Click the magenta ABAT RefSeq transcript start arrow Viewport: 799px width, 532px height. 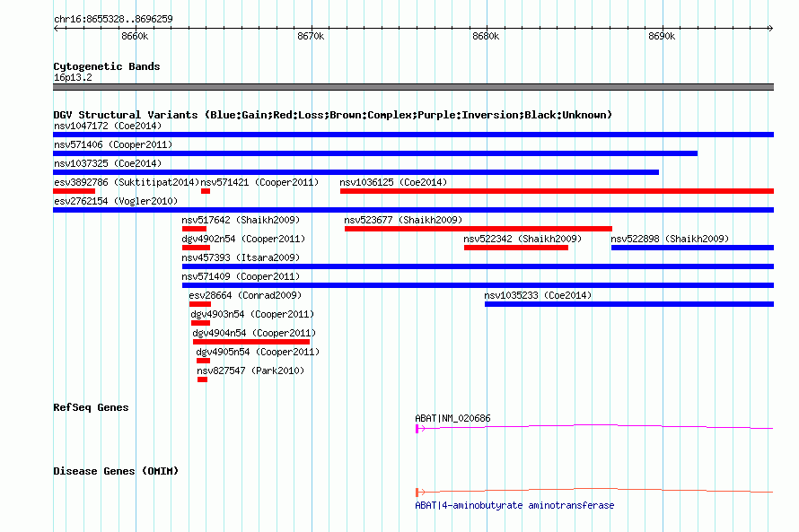click(x=420, y=429)
